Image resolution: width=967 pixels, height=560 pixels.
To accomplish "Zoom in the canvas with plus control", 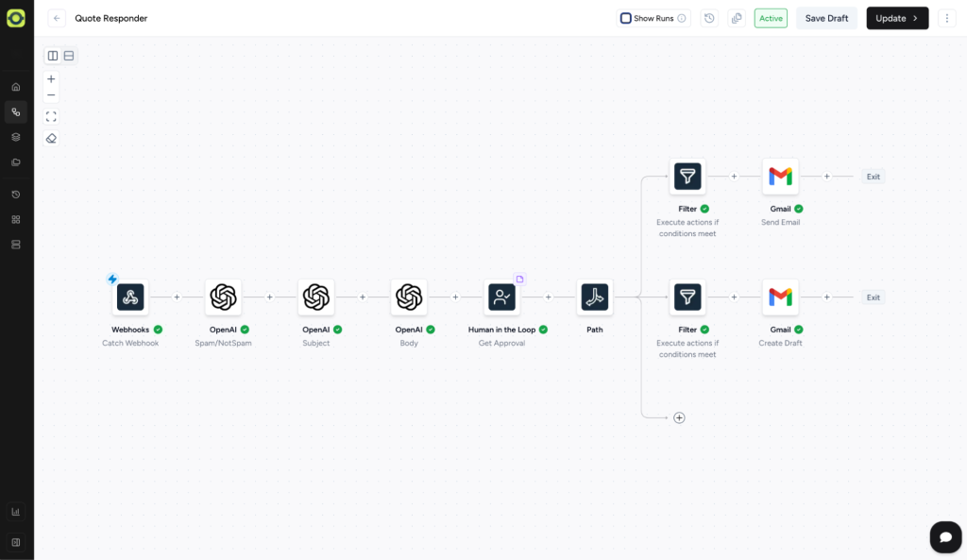I will [51, 79].
